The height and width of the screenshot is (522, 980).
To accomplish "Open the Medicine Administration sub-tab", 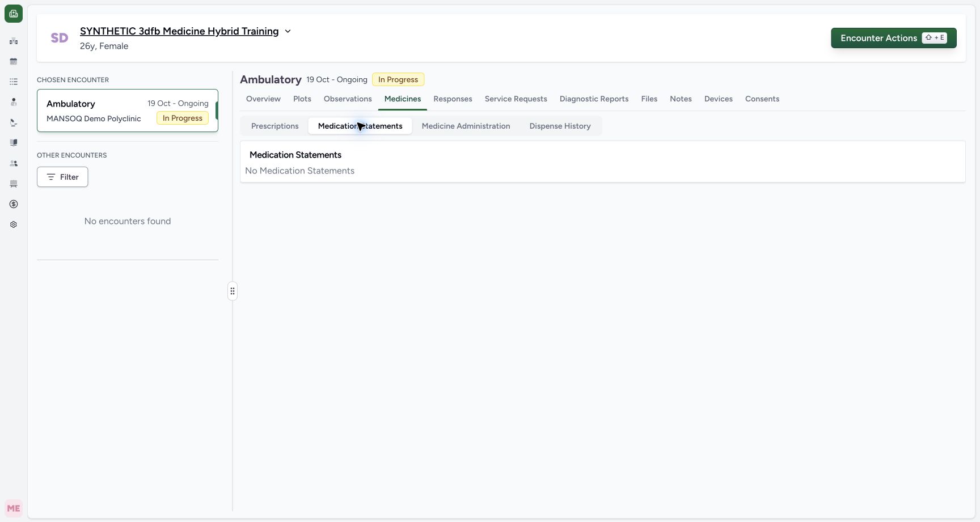I will pos(466,126).
